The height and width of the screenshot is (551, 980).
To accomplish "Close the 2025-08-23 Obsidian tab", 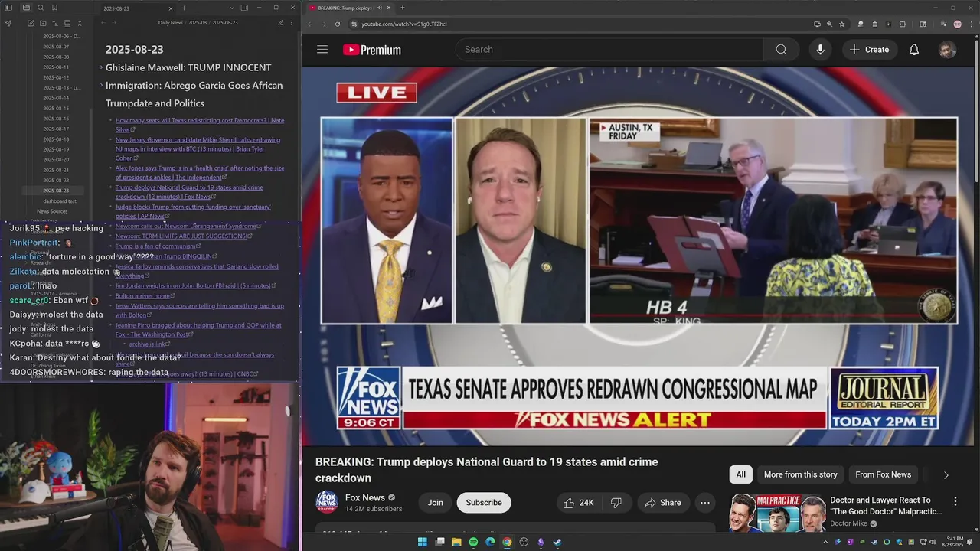I will (x=170, y=8).
